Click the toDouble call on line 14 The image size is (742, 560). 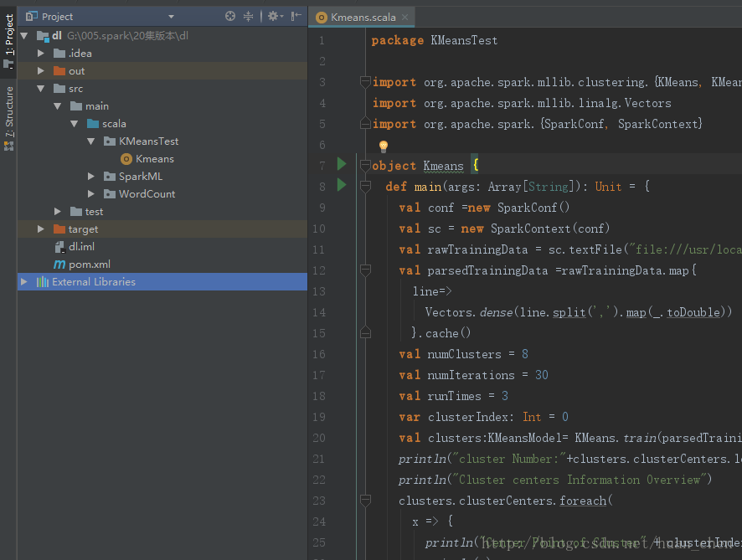pyautogui.click(x=693, y=312)
